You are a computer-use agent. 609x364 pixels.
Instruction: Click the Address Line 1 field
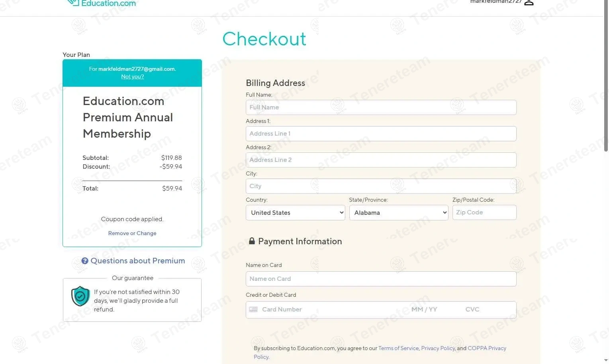pos(381,134)
